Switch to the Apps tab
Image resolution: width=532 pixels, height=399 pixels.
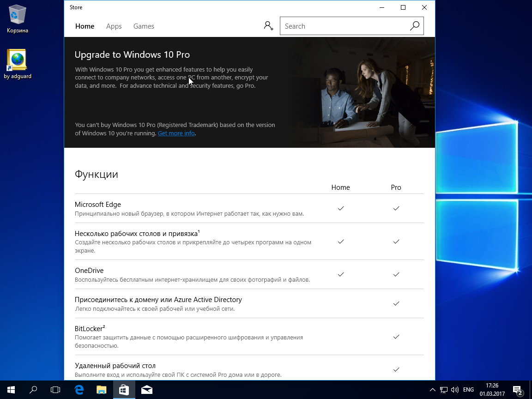[x=114, y=26]
